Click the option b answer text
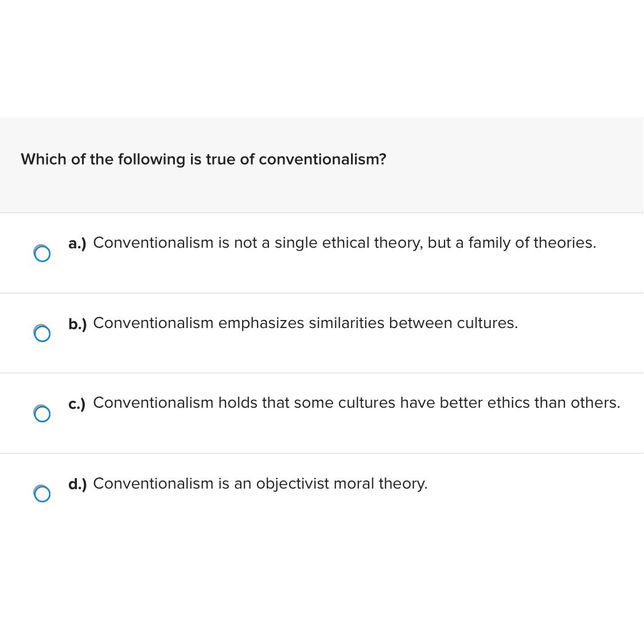 click(x=306, y=323)
